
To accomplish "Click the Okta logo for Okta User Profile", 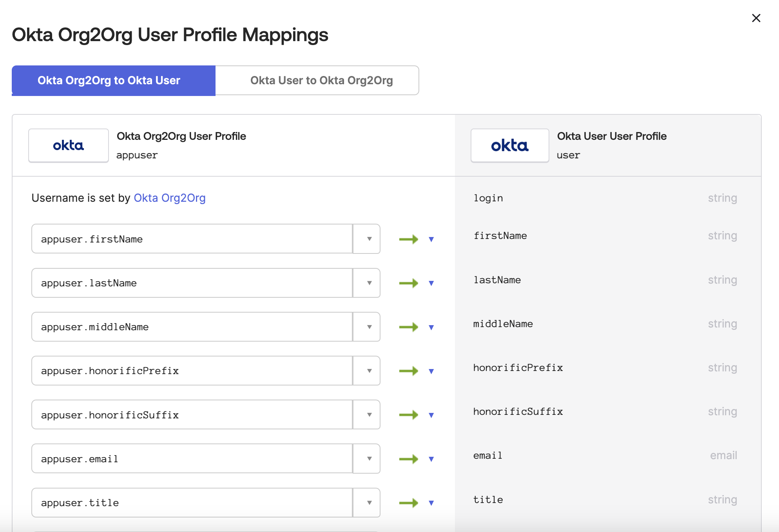I will 510,145.
